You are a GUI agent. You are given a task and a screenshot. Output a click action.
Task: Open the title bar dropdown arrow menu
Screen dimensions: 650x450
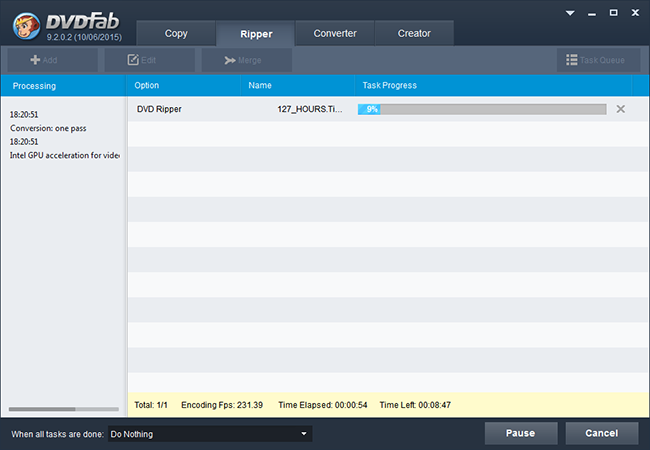coord(570,13)
